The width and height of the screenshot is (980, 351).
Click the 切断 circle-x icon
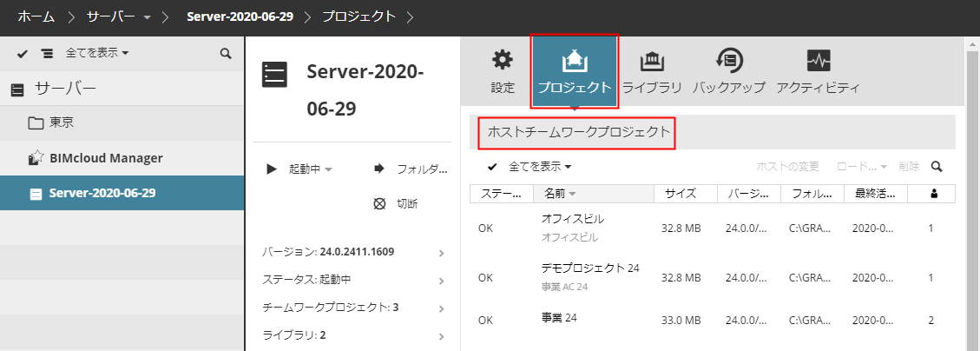click(x=378, y=204)
